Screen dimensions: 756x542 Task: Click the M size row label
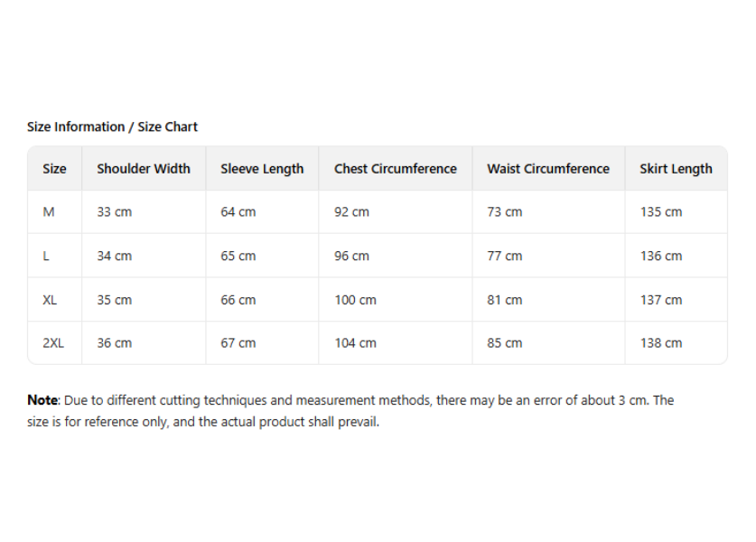pyautogui.click(x=49, y=212)
